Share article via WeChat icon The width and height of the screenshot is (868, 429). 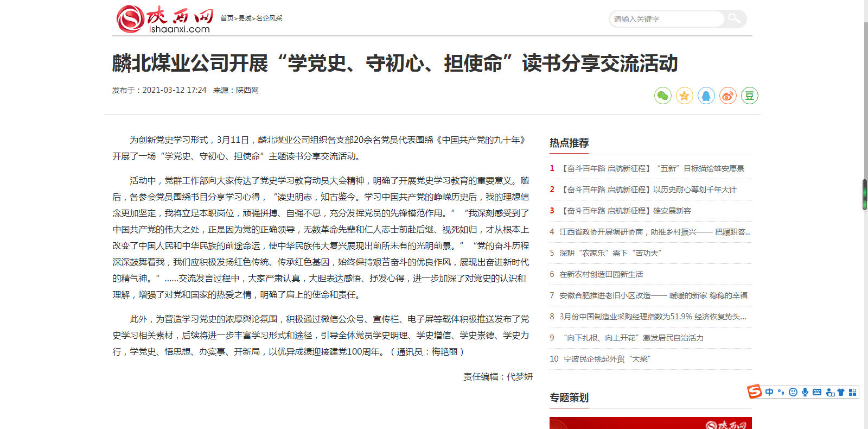click(662, 96)
